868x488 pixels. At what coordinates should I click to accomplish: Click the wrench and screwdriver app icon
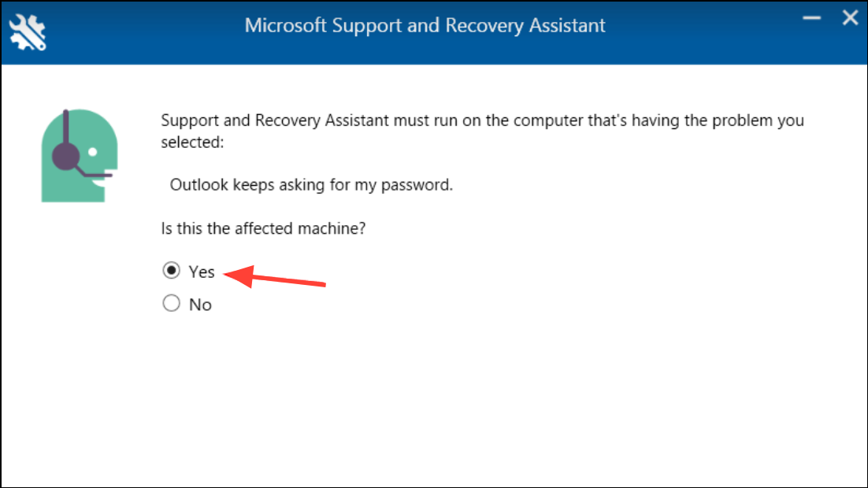point(28,32)
